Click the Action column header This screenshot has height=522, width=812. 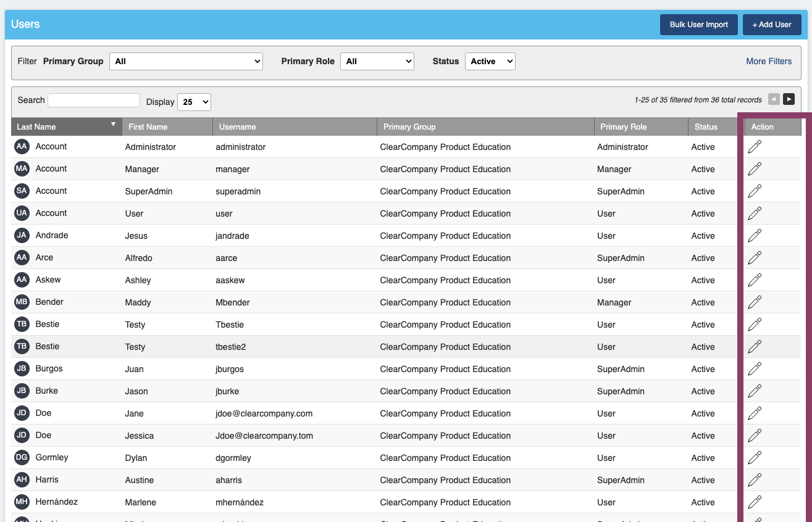click(x=773, y=126)
